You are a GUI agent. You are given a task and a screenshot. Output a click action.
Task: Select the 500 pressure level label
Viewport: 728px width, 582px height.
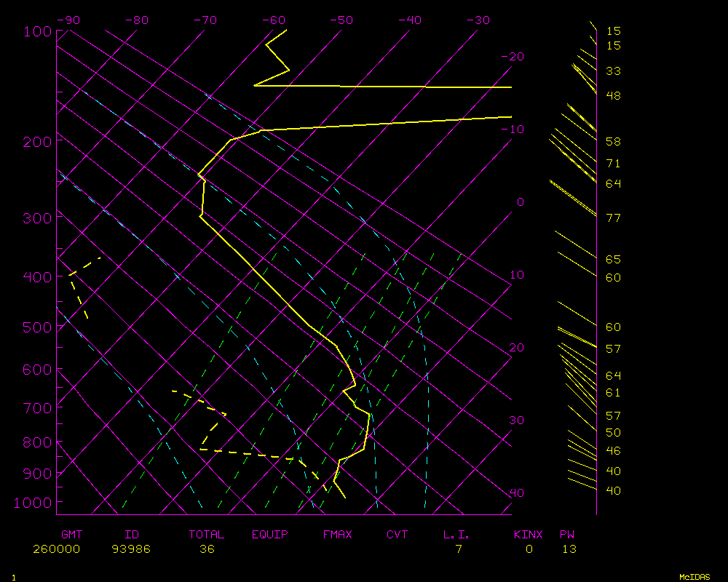[x=37, y=327]
